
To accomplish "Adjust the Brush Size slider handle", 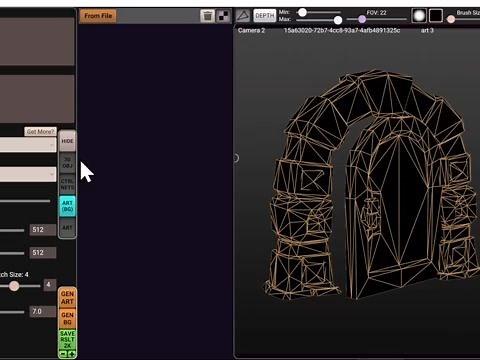I will (x=451, y=19).
